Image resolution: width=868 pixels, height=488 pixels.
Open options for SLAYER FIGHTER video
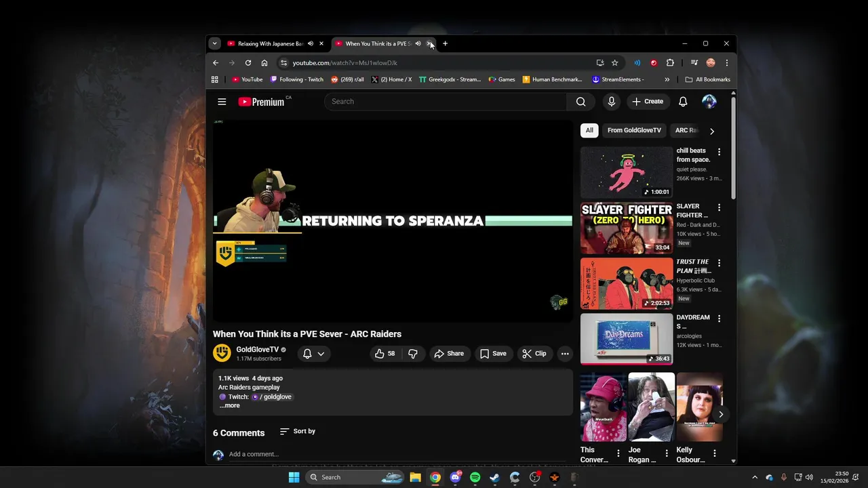coord(719,207)
